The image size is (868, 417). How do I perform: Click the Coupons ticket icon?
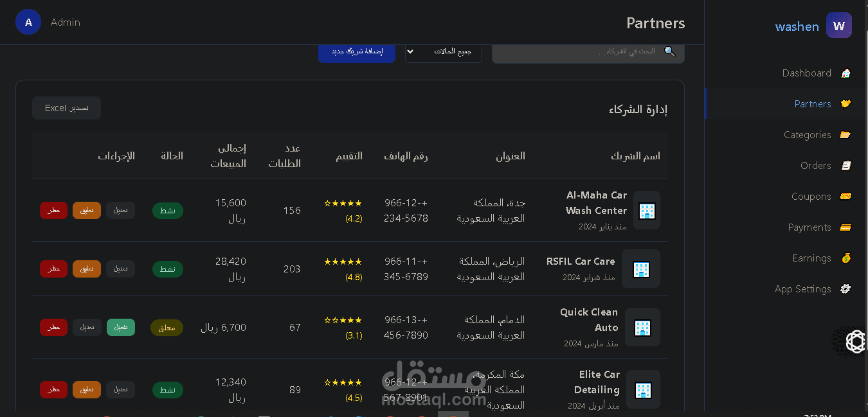coord(845,197)
